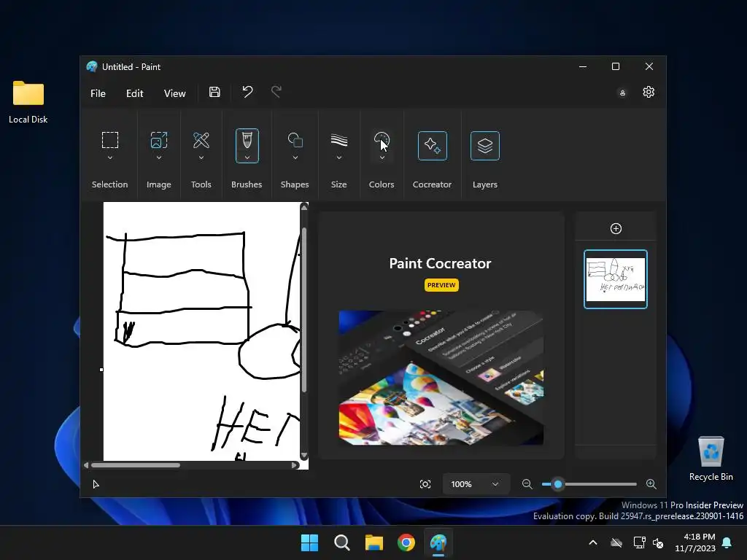Expand the Brushes dropdown chevron

[x=247, y=157]
